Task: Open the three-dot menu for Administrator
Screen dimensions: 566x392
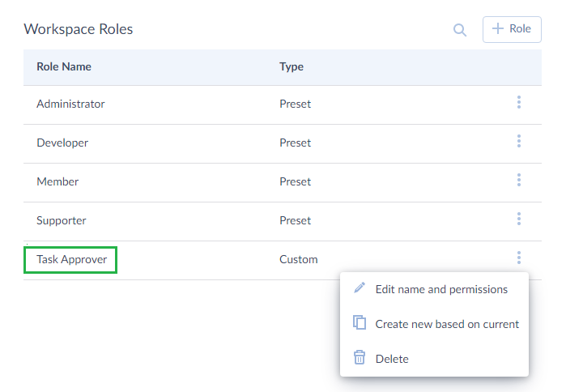Action: coord(519,103)
